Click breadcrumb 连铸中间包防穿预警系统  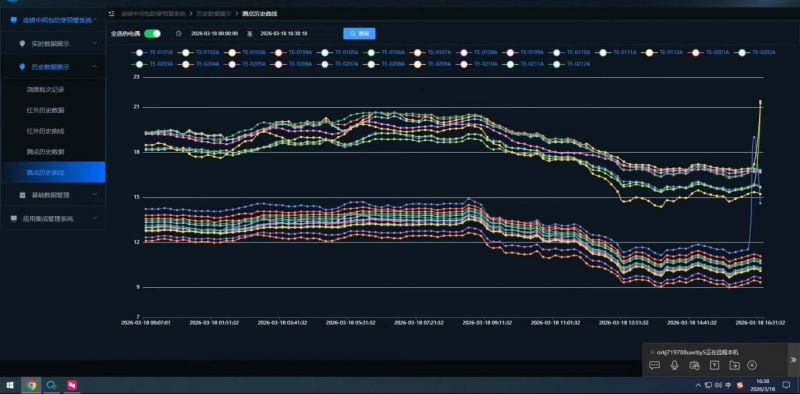pyautogui.click(x=153, y=14)
